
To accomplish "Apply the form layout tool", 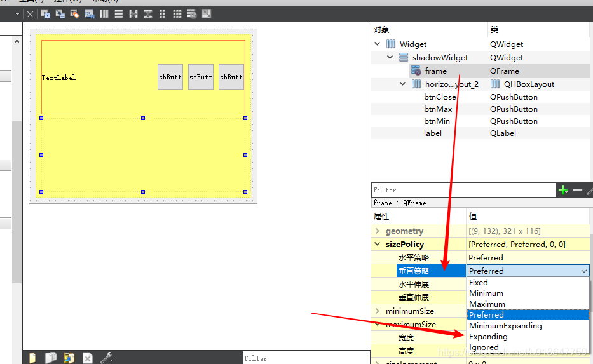I will (x=163, y=14).
